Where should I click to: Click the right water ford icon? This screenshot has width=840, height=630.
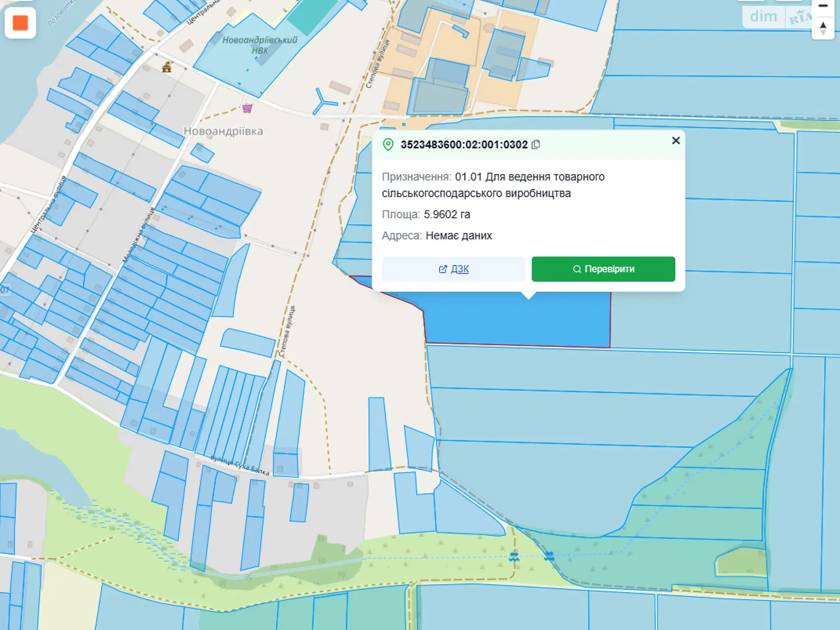(549, 555)
